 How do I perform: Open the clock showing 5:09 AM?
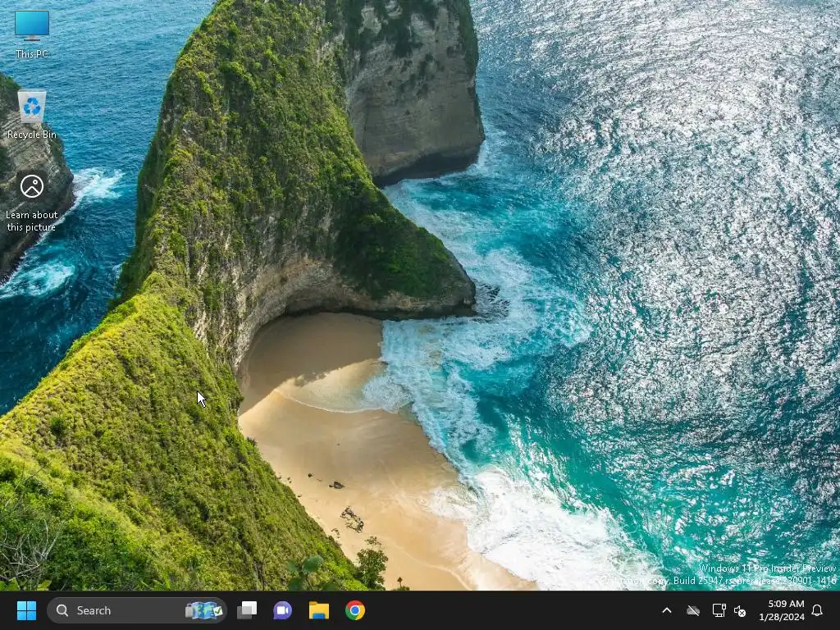click(782, 610)
